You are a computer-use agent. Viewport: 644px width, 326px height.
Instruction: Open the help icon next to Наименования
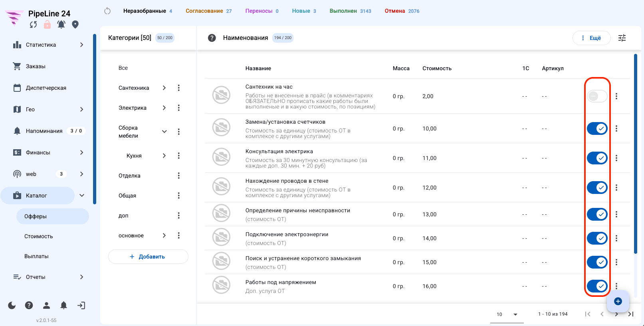pyautogui.click(x=212, y=38)
